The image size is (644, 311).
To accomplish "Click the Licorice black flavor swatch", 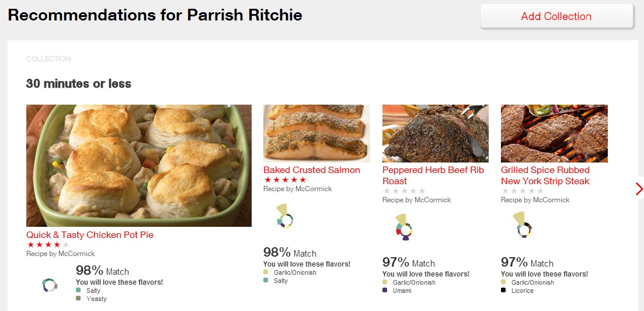I will [x=503, y=291].
